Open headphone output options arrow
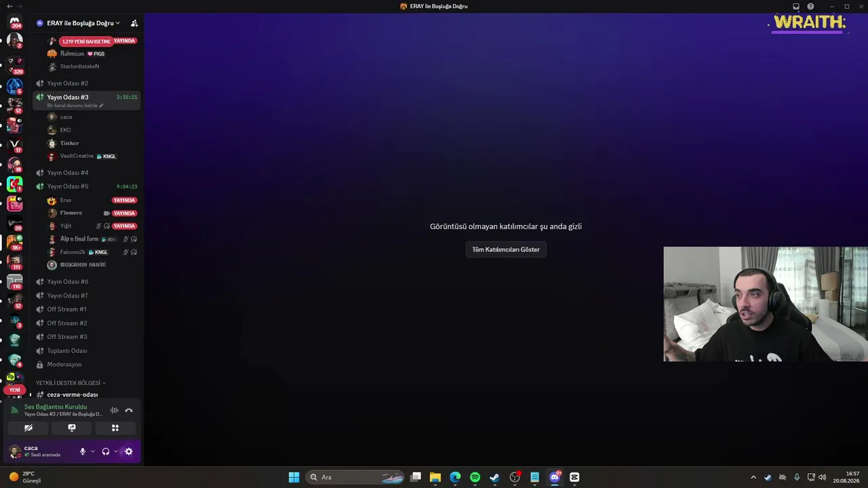 tap(115, 451)
